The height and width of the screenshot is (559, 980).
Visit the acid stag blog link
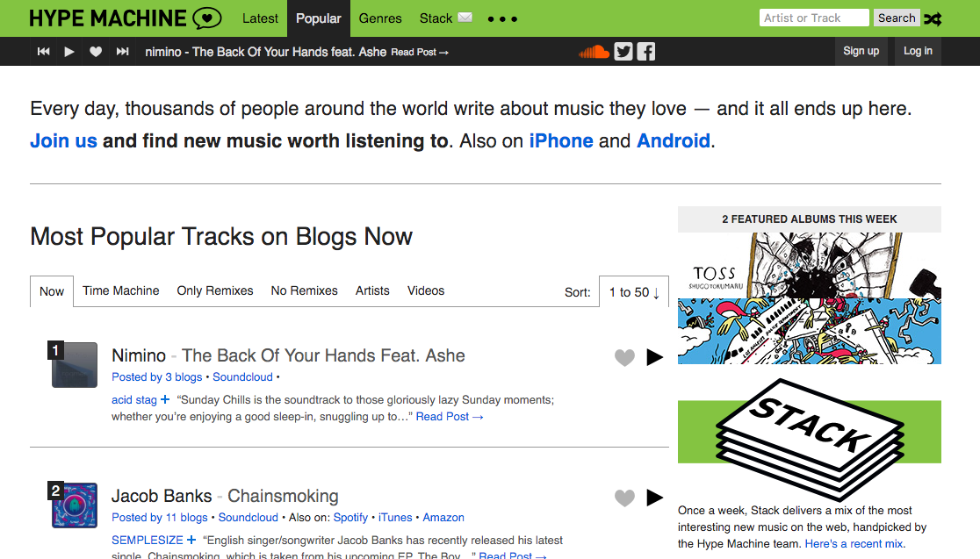[x=133, y=400]
